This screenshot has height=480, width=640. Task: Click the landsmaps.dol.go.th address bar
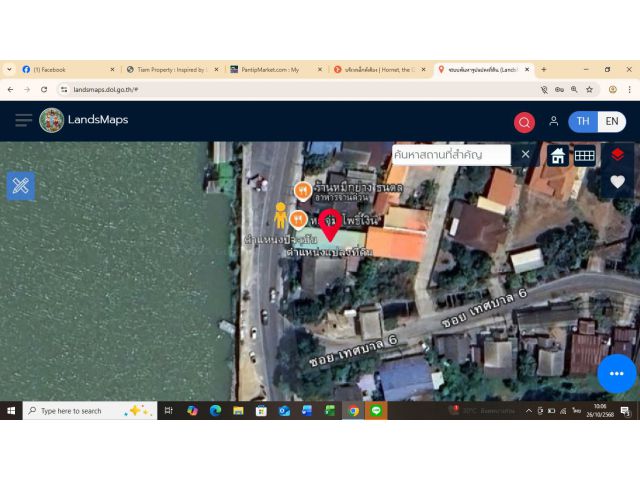[x=302, y=89]
